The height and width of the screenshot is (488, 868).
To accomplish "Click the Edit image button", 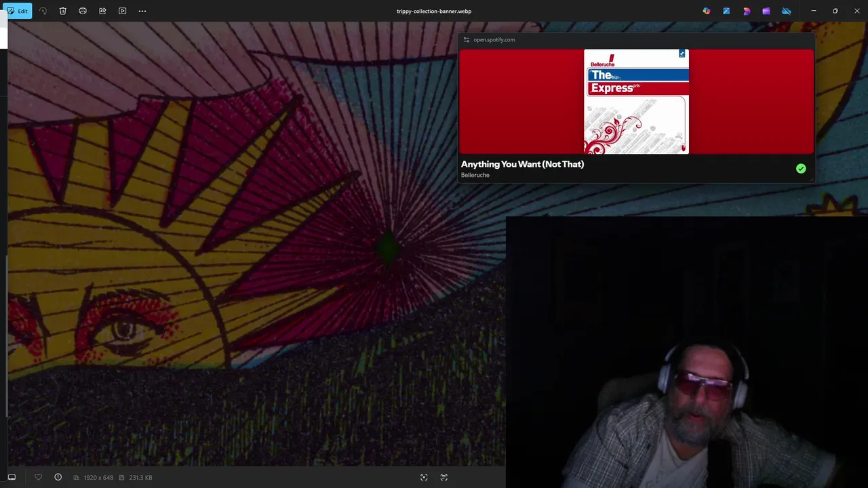I will [x=17, y=11].
